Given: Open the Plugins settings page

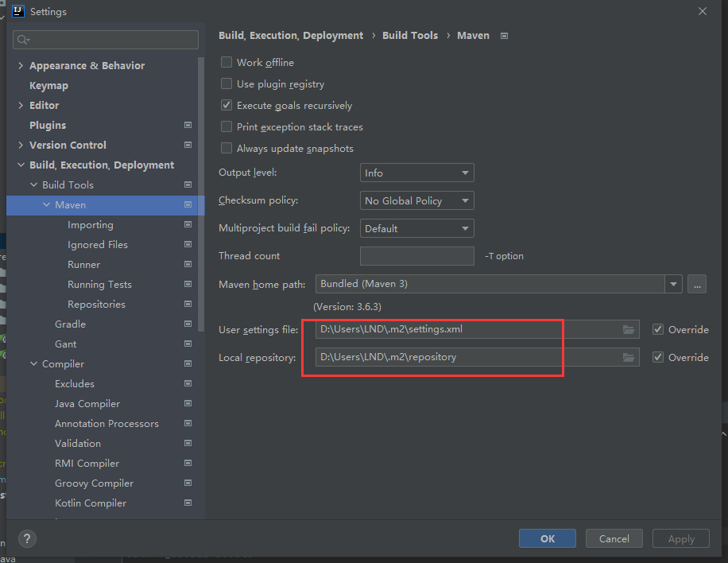Looking at the screenshot, I should coord(48,126).
